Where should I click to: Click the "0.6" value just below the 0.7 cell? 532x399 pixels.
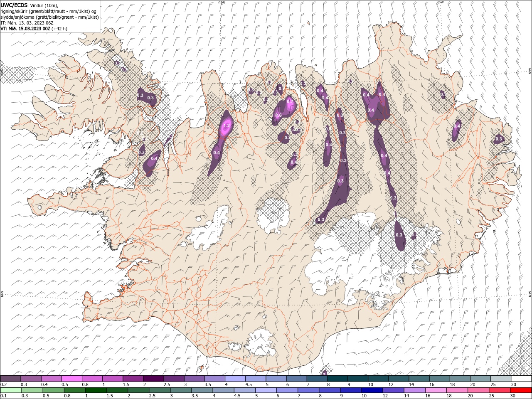278,115
